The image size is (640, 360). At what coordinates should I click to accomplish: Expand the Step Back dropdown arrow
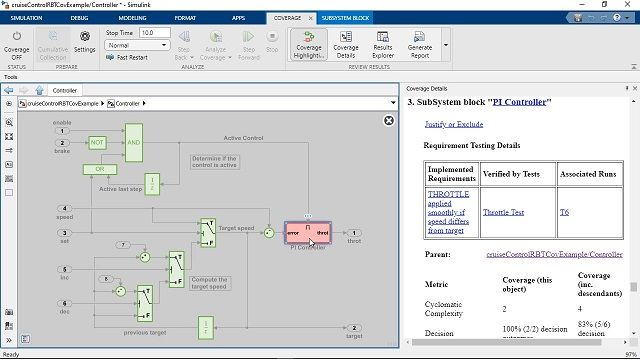coord(192,58)
